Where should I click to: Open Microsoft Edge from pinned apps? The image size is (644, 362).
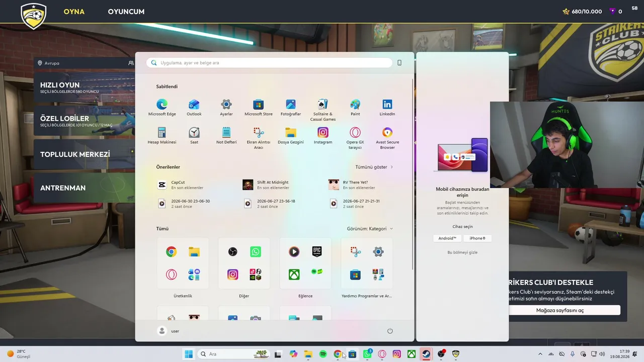point(162,107)
